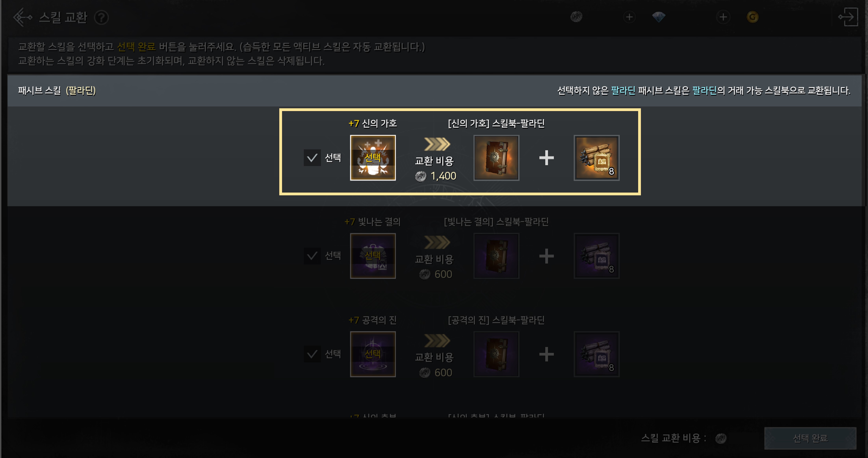Click the 신의 가호 skillbook item
This screenshot has width=868, height=458.
click(x=496, y=158)
